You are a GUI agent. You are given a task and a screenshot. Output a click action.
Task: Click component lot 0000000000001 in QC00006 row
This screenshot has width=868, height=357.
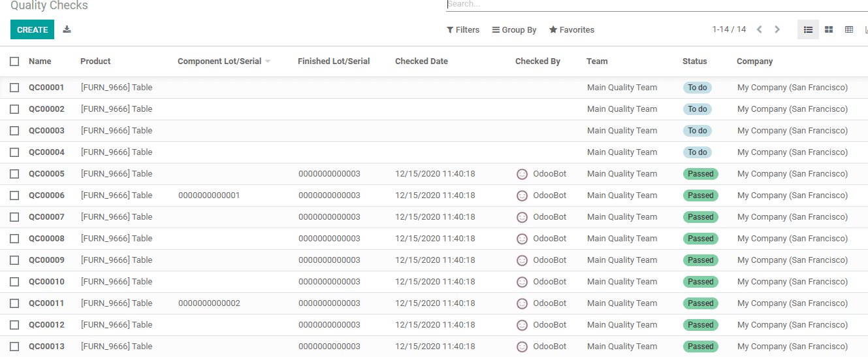click(x=209, y=195)
